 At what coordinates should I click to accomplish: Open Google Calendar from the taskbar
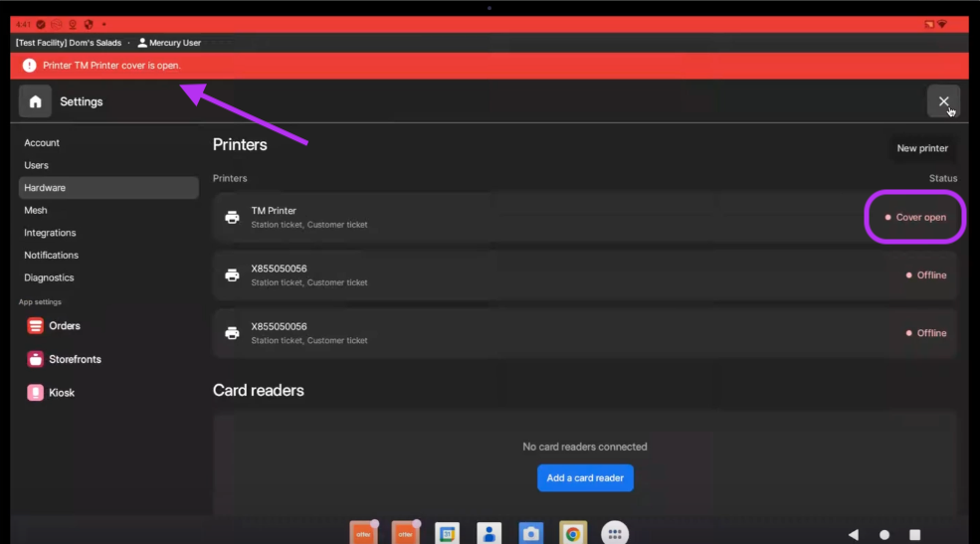(x=448, y=534)
